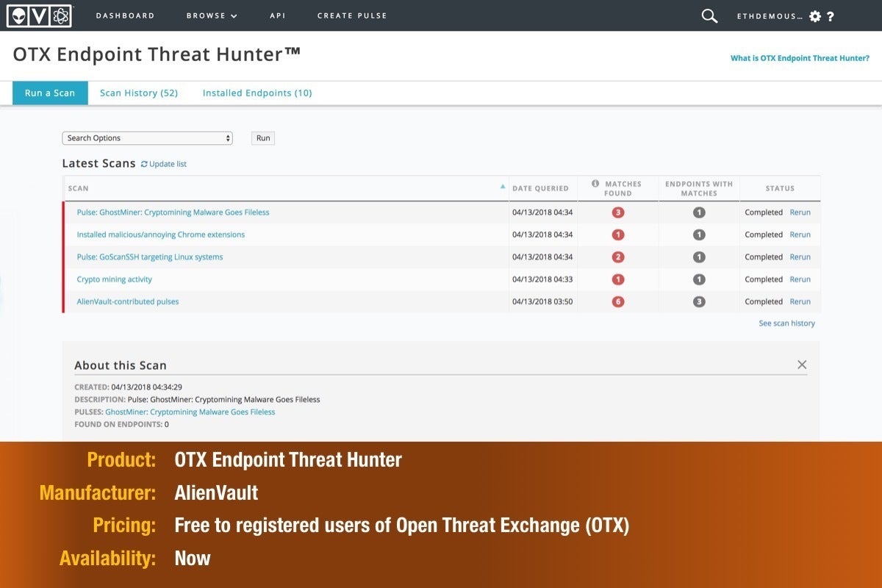Rerun the Crypto mining activity scan

(x=800, y=279)
